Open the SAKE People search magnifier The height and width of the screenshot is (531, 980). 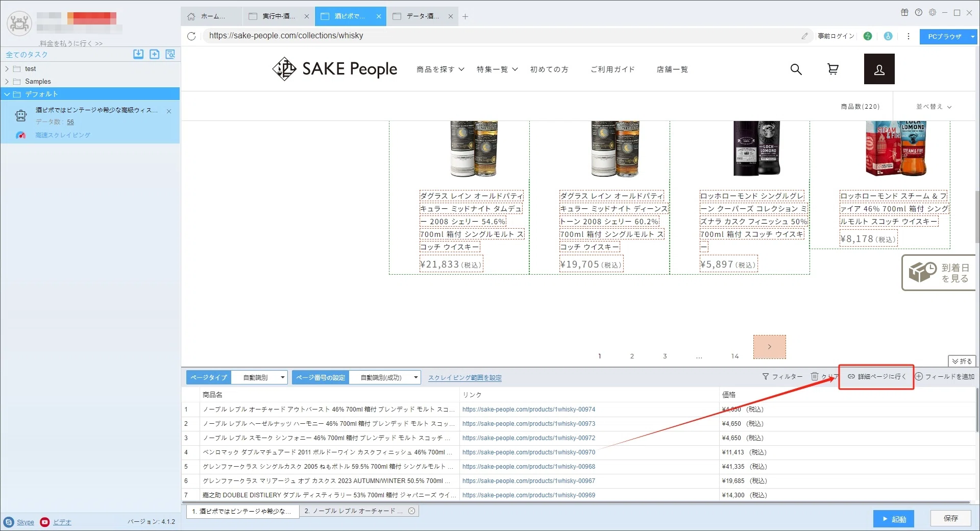(x=796, y=69)
